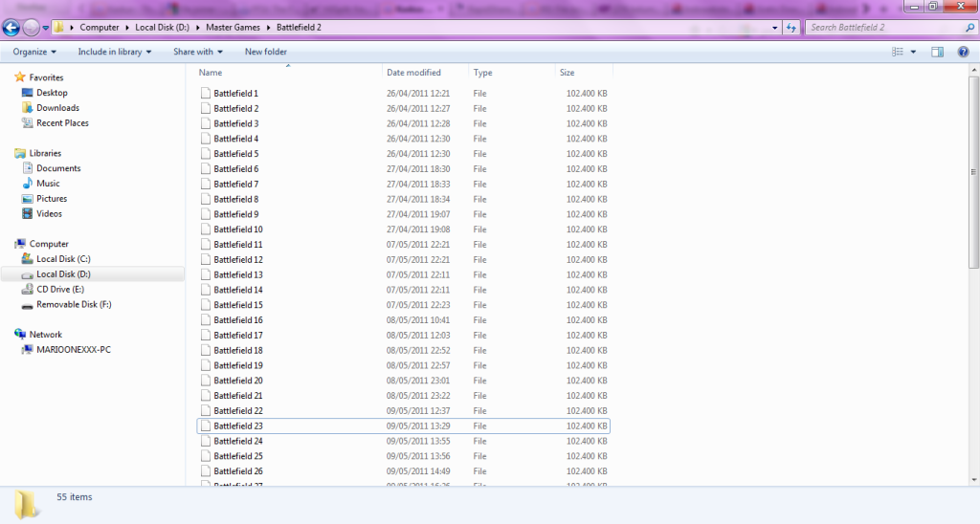Click Computer in the address breadcrumb
This screenshot has height=524, width=980.
coord(100,28)
